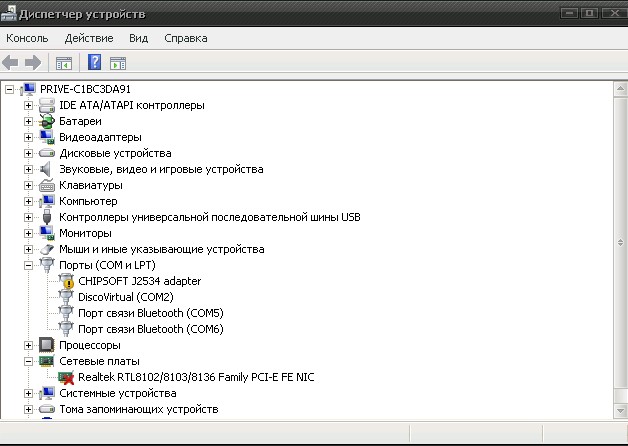Collapse the Порты (COM и LPT) node
Screen dimensions: 628x446
coord(29,265)
